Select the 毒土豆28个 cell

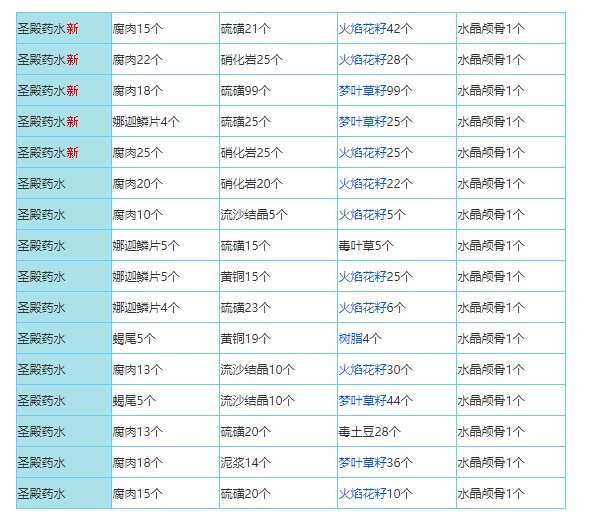[397, 431]
